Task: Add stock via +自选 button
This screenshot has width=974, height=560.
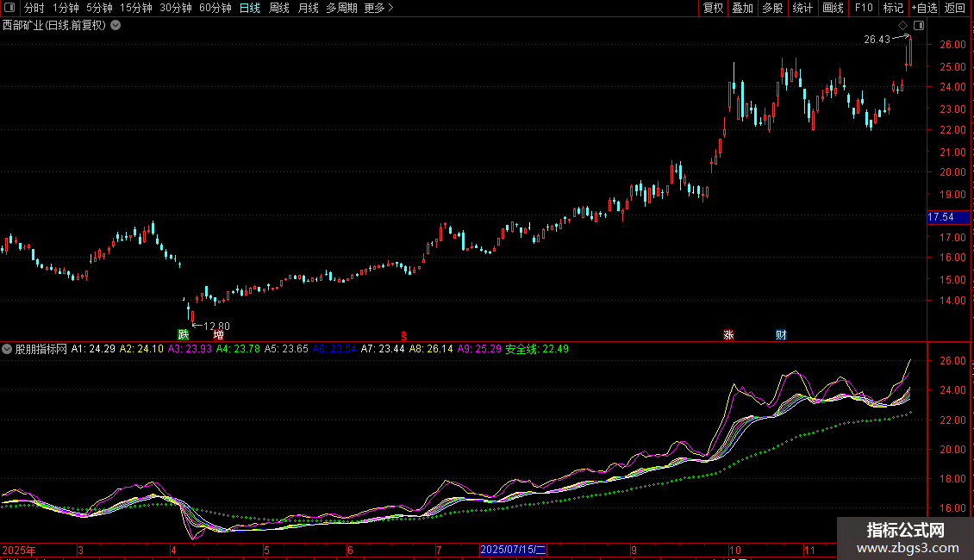Action: [x=924, y=8]
